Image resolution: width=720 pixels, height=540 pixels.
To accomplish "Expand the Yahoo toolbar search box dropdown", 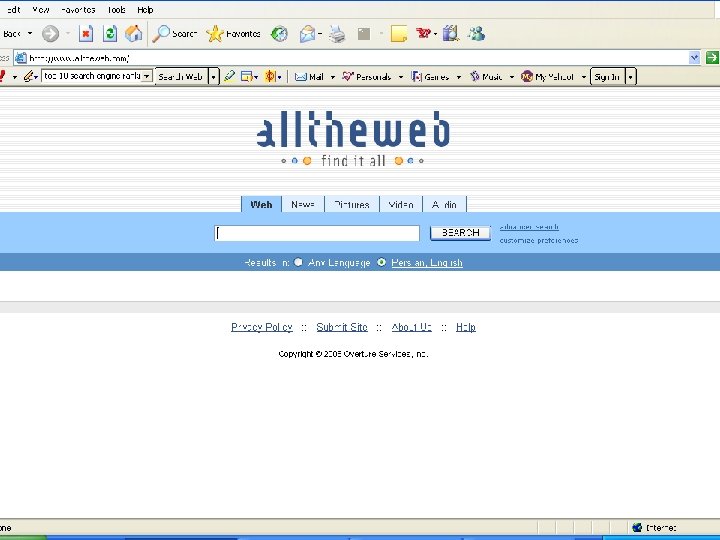I will [x=146, y=76].
